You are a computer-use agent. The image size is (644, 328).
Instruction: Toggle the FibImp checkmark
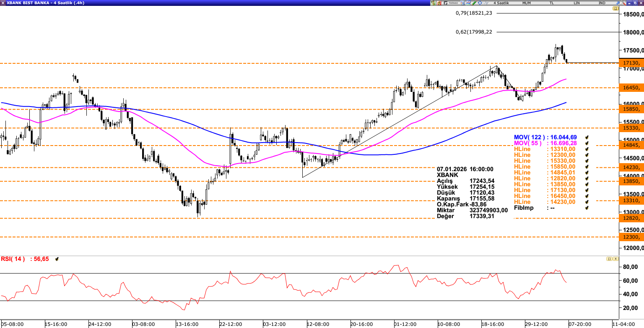coord(587,208)
